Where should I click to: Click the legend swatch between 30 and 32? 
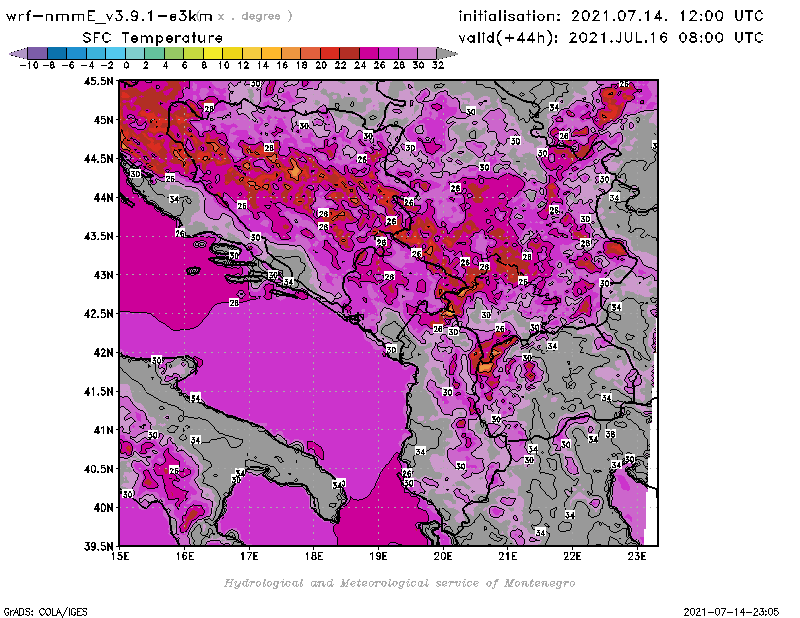[427, 53]
